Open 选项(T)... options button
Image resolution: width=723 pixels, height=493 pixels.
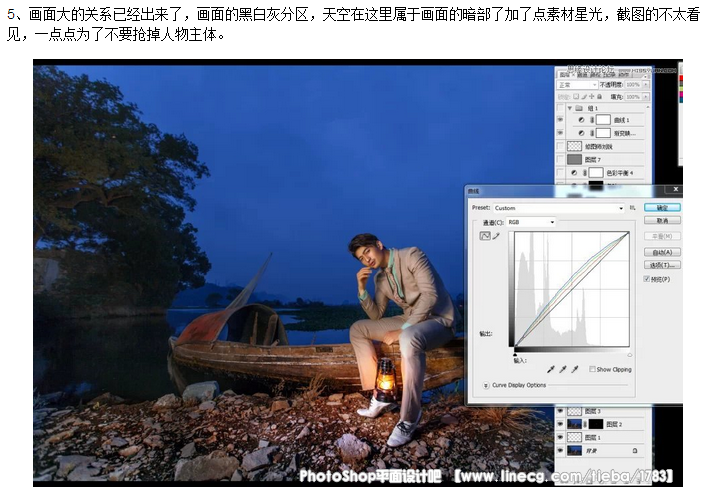pyautogui.click(x=662, y=265)
